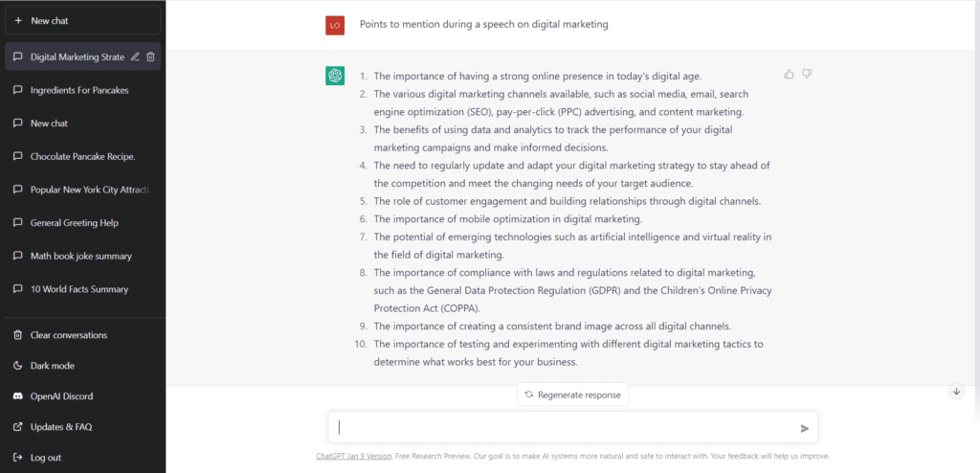Open the 10 World Facts Summary chat
This screenshot has width=980, height=473.
(x=82, y=289)
